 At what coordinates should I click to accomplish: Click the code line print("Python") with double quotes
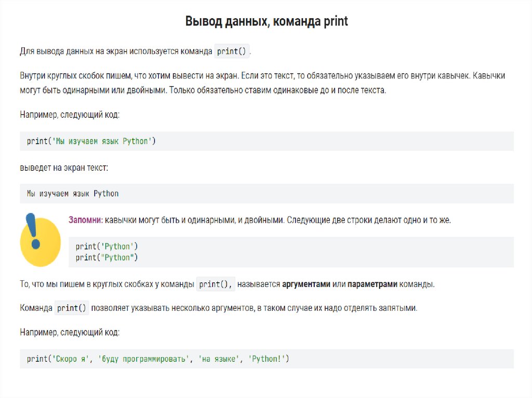click(x=107, y=257)
